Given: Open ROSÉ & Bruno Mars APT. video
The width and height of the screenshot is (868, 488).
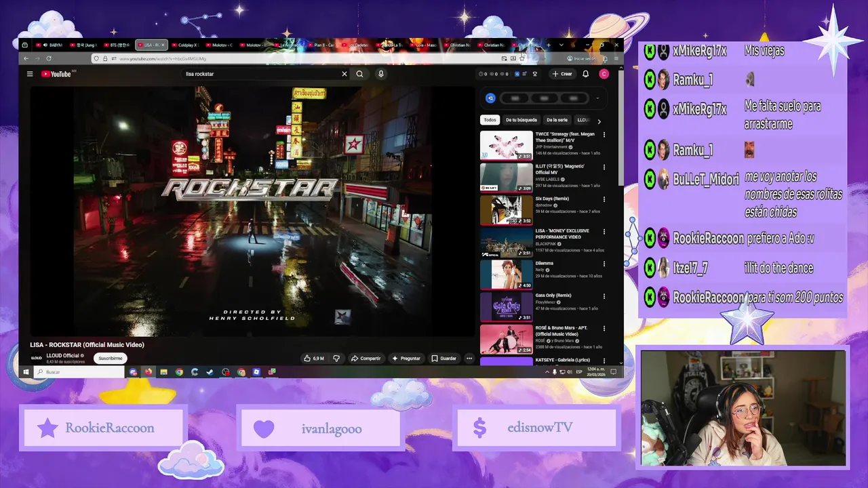Looking at the screenshot, I should (x=507, y=340).
